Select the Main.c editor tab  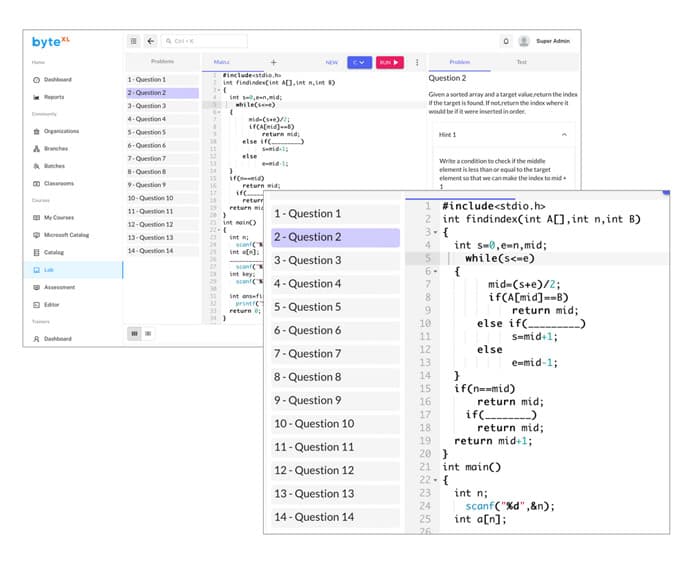pos(221,62)
